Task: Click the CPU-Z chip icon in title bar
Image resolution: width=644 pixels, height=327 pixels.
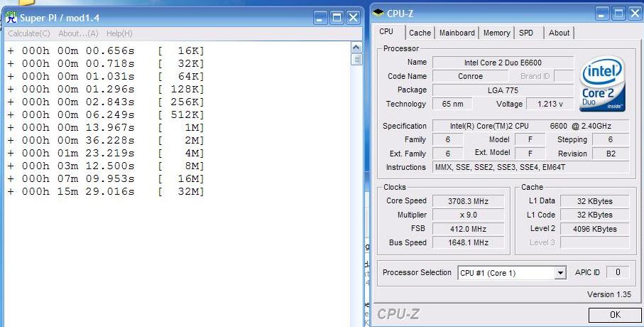Action: pyautogui.click(x=378, y=14)
